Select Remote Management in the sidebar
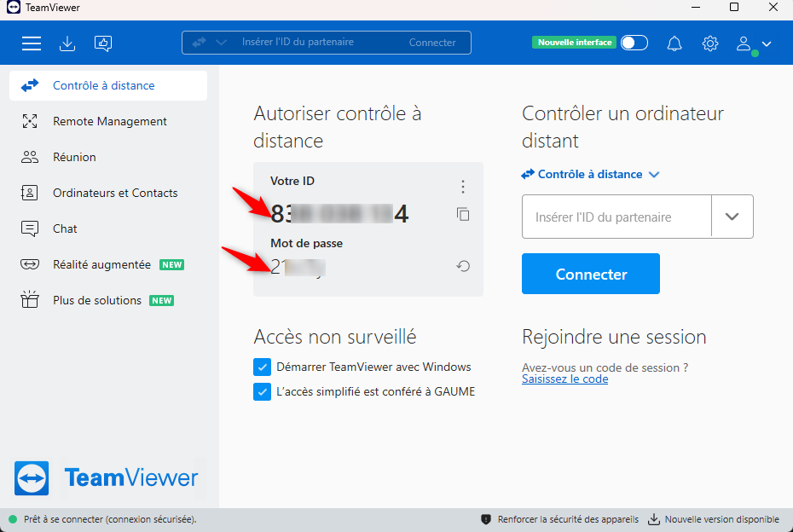The height and width of the screenshot is (532, 793). (x=109, y=122)
